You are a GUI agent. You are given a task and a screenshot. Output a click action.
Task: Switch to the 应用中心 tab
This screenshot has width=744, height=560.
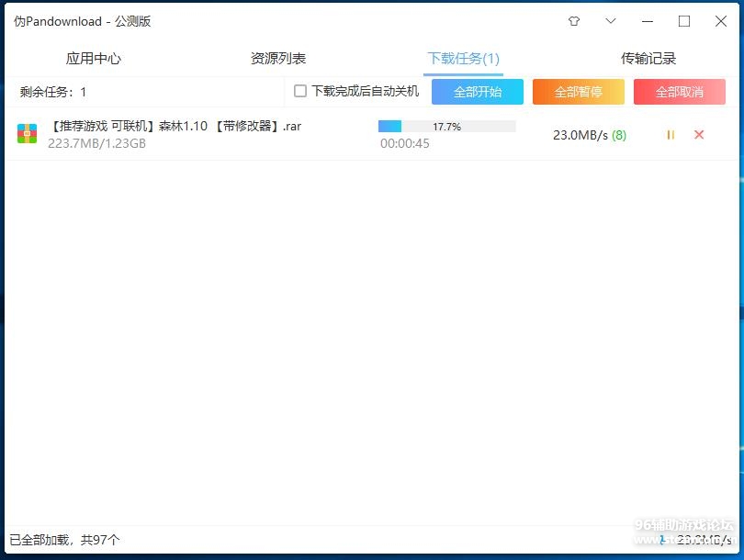(x=93, y=59)
